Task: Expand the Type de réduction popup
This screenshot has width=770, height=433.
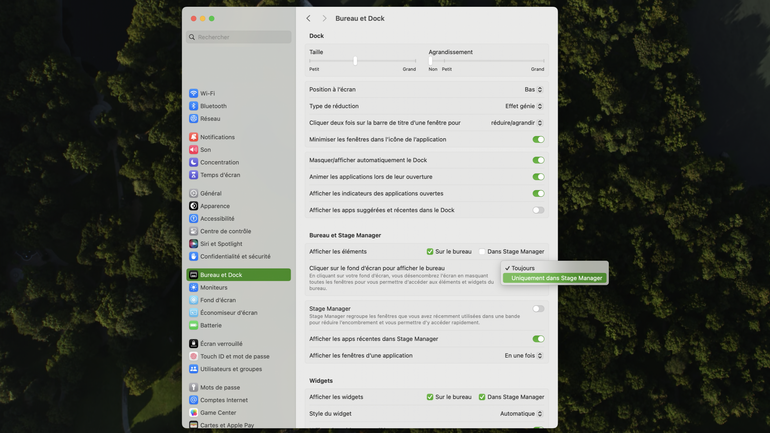Action: (524, 106)
